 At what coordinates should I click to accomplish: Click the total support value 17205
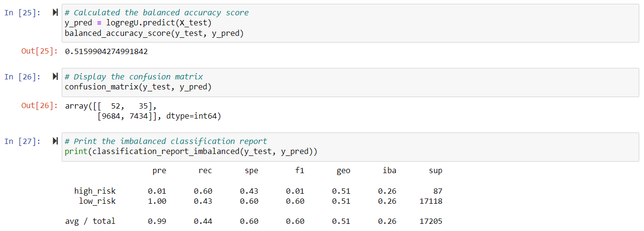[x=431, y=221]
